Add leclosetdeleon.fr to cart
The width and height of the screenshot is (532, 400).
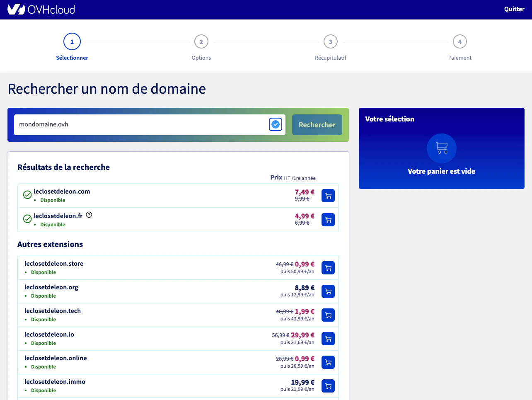click(x=328, y=220)
